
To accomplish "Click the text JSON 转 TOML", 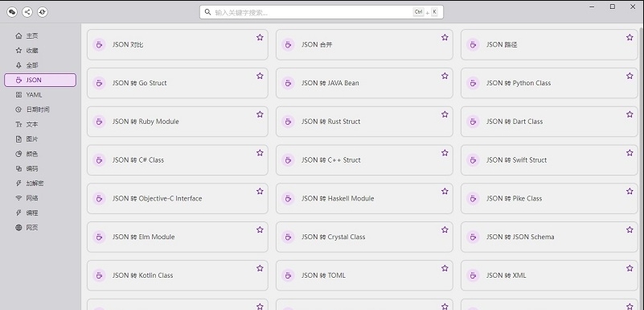I will (x=324, y=275).
